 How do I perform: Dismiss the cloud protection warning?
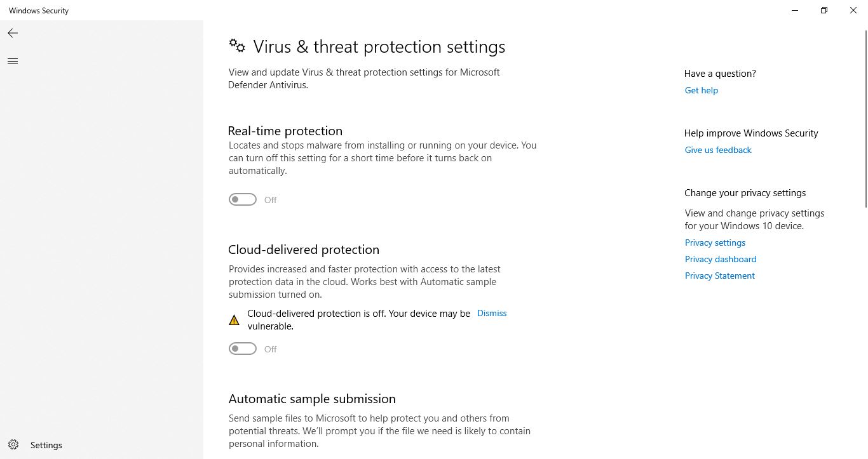pos(491,313)
